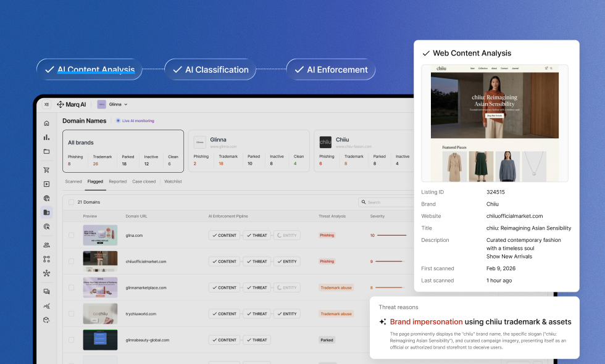Click the Marq AI logo
Viewport: 605px width, 364px height.
[x=72, y=104]
